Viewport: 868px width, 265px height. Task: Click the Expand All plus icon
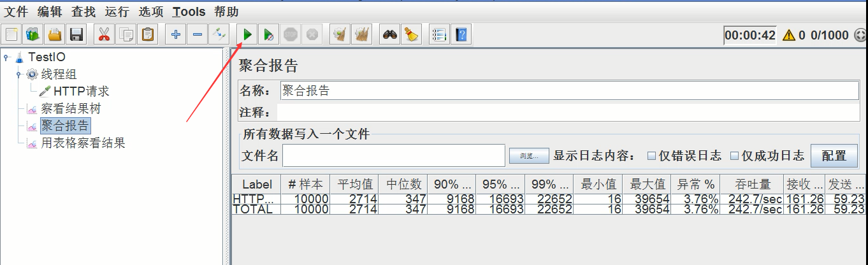tap(176, 34)
